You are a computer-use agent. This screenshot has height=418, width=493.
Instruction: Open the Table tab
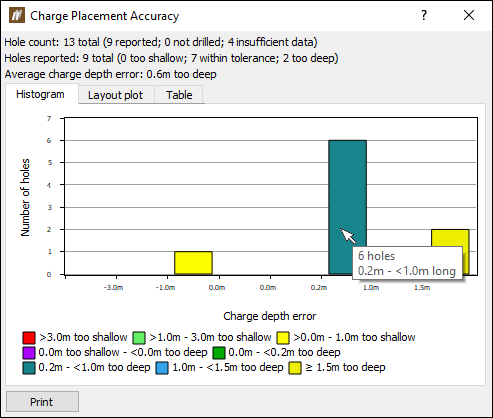[x=179, y=95]
